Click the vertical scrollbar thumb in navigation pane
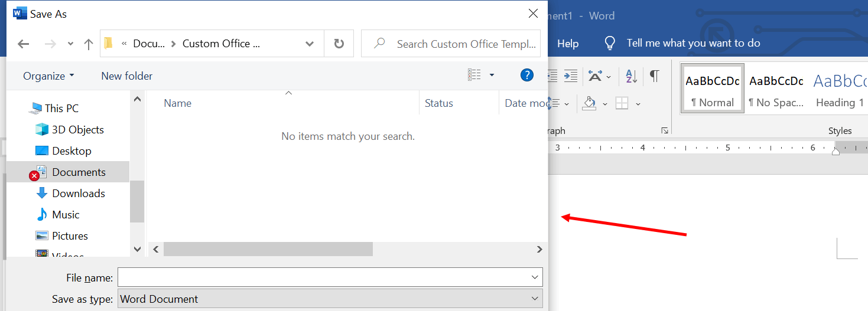This screenshot has height=311, width=868. (x=137, y=201)
